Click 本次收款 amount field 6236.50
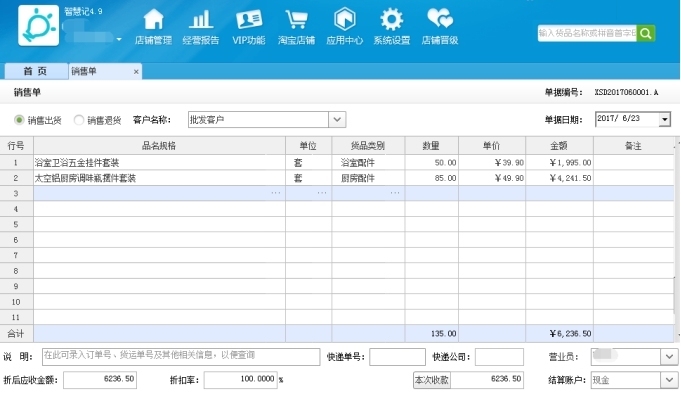This screenshot has height=394, width=681. click(487, 380)
